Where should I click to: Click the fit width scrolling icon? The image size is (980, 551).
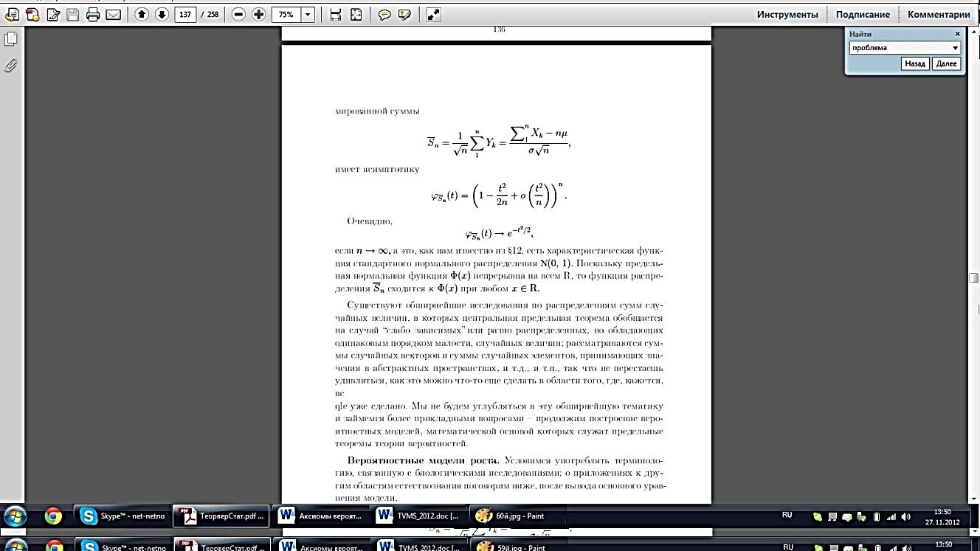click(x=336, y=14)
